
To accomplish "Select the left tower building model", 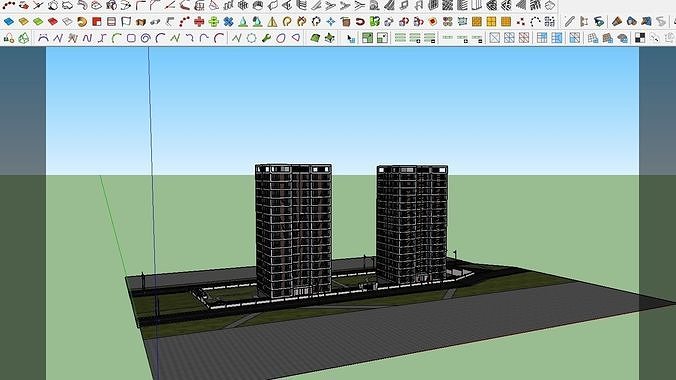I will pos(294,231).
